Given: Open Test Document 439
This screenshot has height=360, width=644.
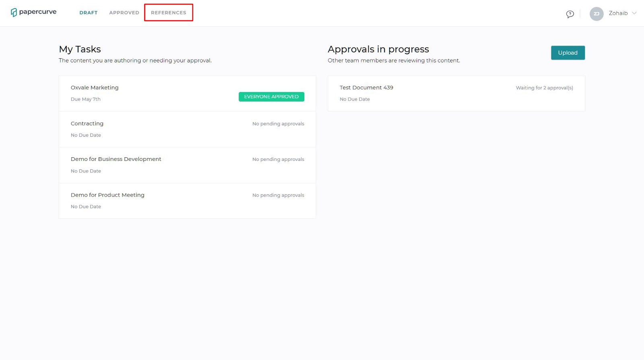Looking at the screenshot, I should (x=456, y=93).
